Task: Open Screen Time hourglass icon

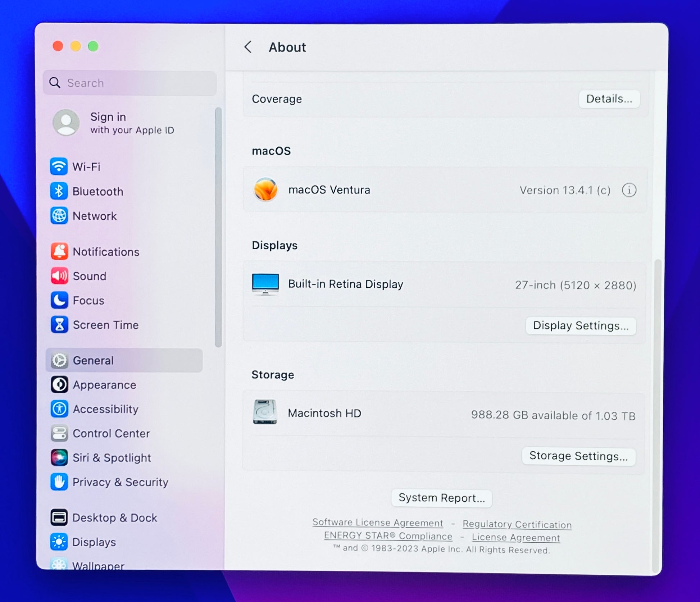Action: click(x=59, y=325)
